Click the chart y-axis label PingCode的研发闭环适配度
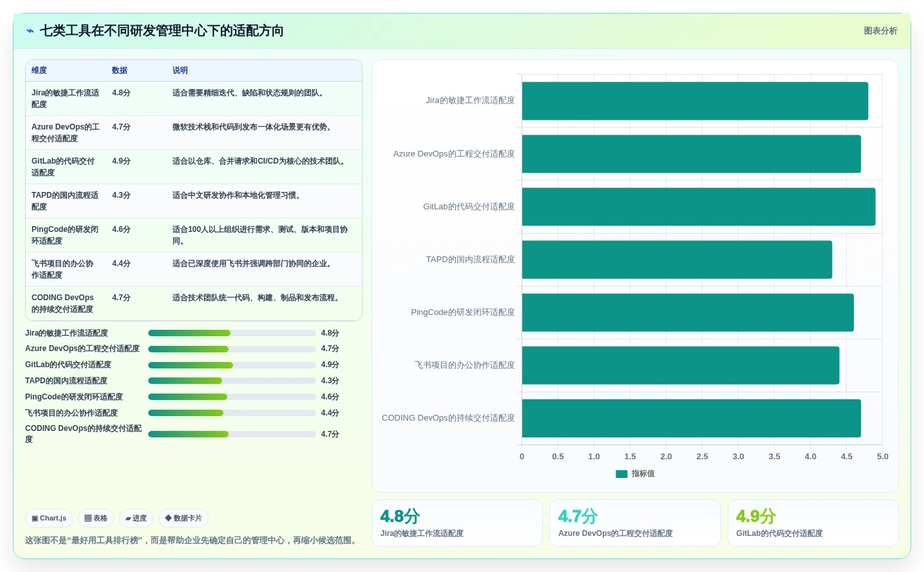Image resolution: width=924 pixels, height=572 pixels. pyautogui.click(x=463, y=312)
